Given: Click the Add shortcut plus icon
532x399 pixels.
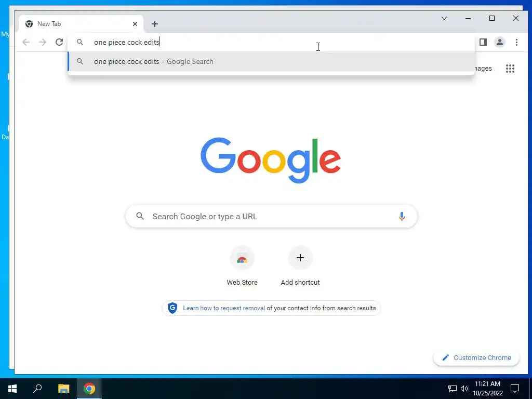Looking at the screenshot, I should click(x=300, y=258).
